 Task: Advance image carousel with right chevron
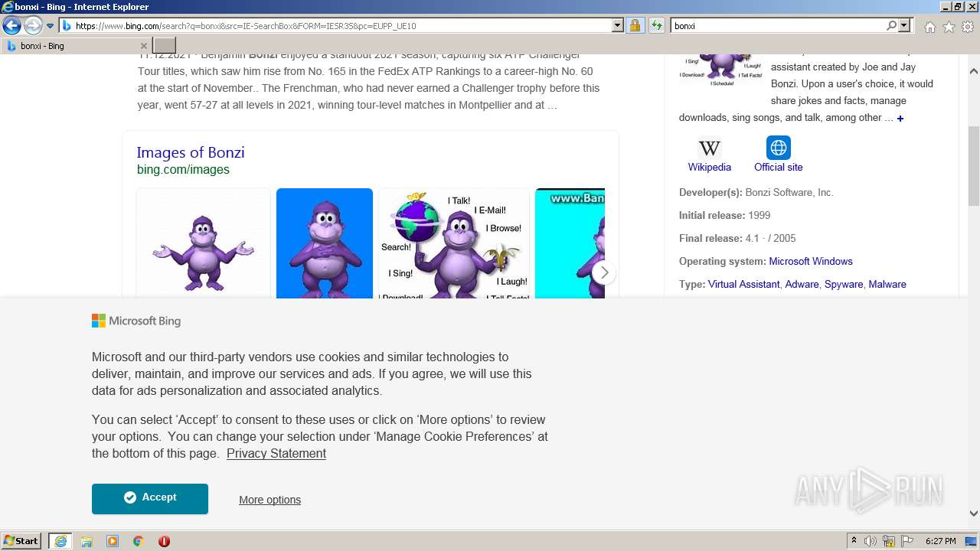click(x=604, y=272)
